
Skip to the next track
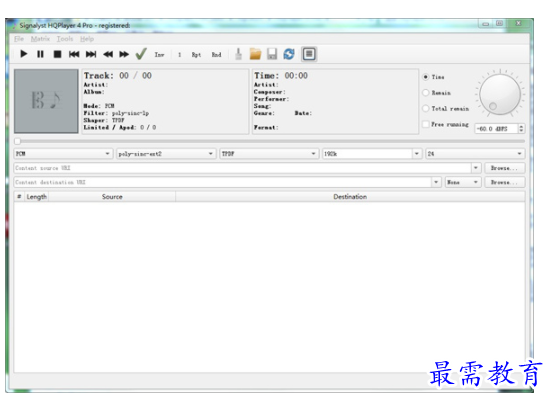91,54
